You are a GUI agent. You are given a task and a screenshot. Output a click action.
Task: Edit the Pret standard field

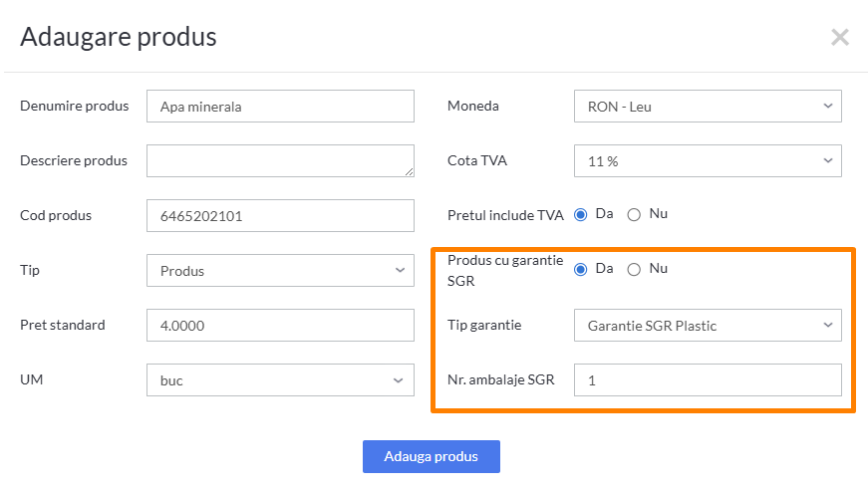pos(280,326)
